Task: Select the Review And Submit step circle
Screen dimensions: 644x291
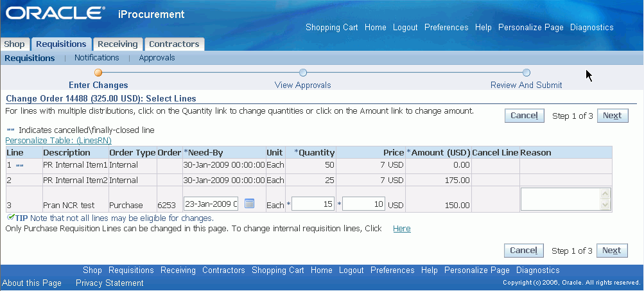Action: click(x=526, y=73)
